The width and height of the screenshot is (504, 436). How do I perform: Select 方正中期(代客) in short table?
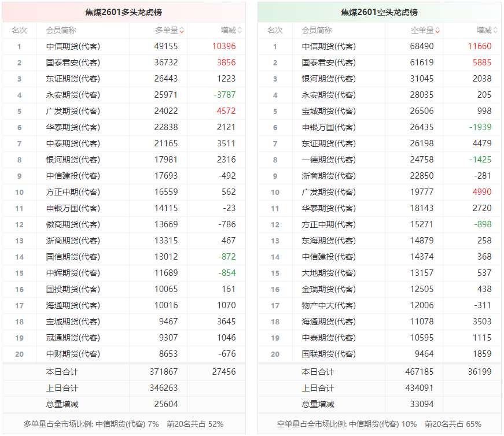tap(329, 224)
